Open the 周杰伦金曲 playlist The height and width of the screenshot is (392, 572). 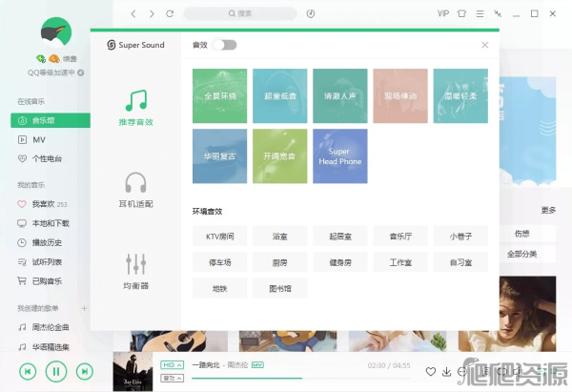click(x=44, y=327)
